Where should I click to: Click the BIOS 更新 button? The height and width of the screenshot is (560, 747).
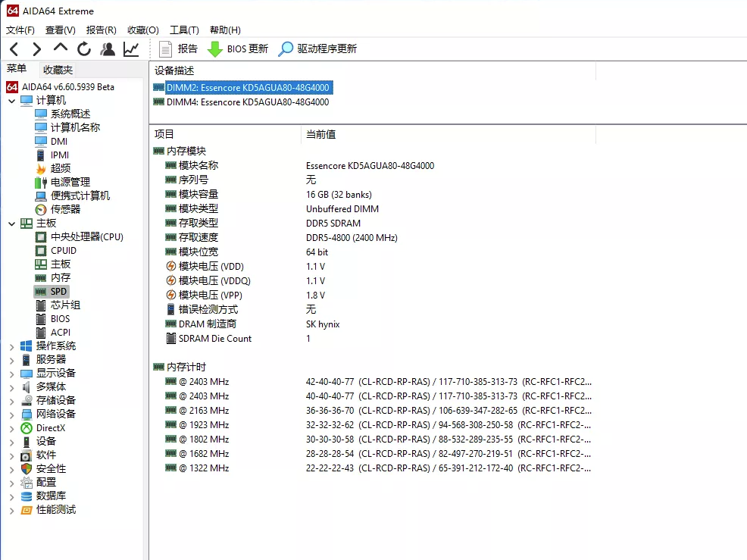click(x=238, y=48)
